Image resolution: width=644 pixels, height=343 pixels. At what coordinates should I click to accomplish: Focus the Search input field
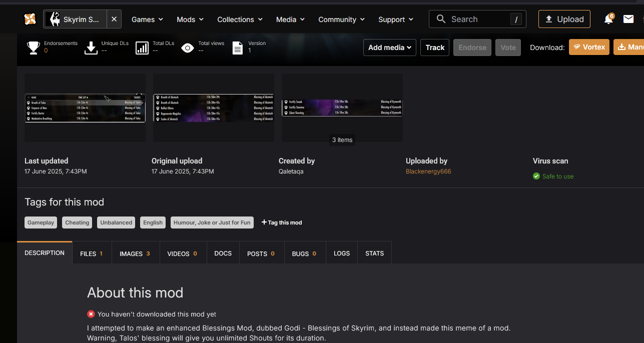477,19
